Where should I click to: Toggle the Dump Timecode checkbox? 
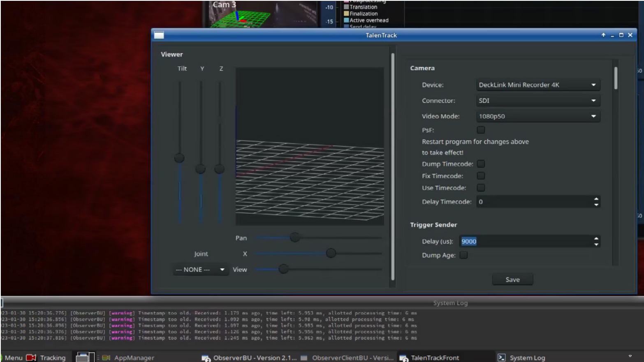click(480, 164)
